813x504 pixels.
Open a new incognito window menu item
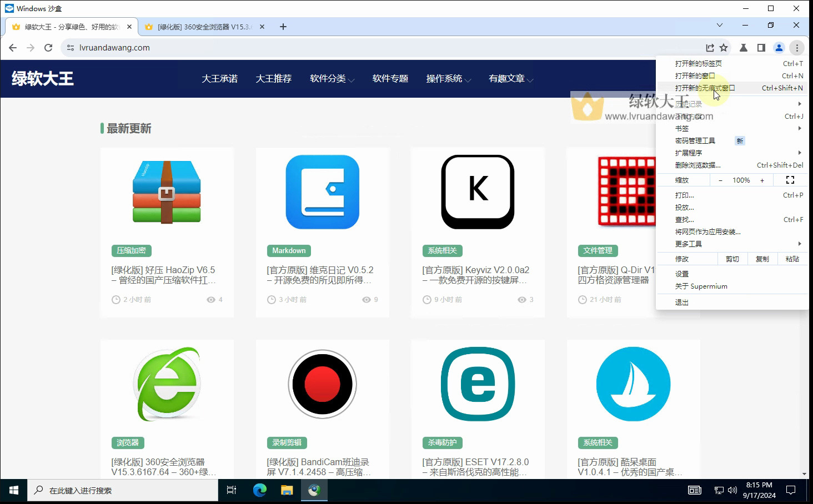[732, 88]
